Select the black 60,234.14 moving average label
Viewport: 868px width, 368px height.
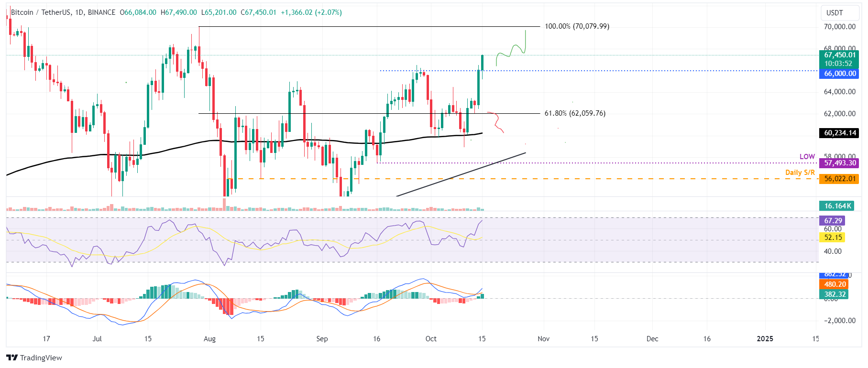[840, 133]
